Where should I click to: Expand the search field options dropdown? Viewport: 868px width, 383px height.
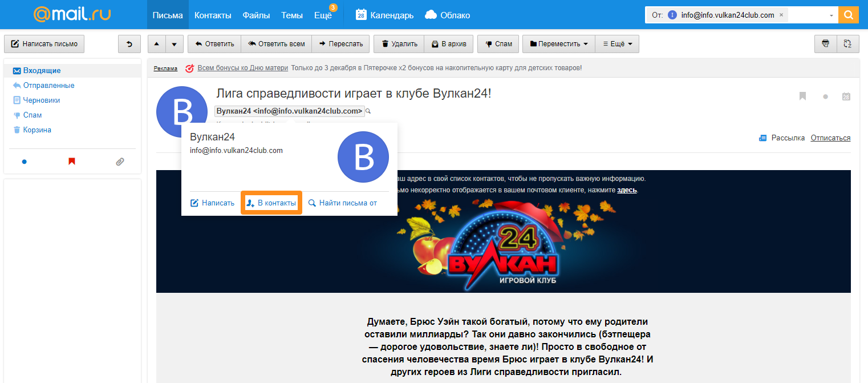tap(832, 15)
